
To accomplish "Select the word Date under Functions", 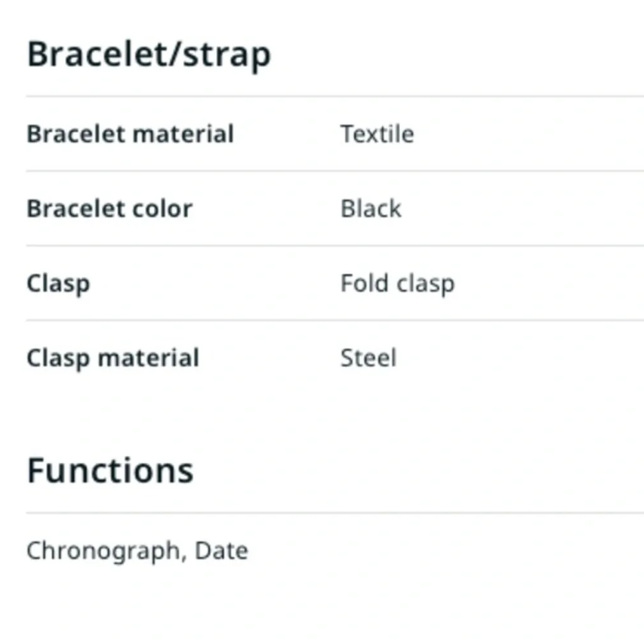I will [222, 551].
